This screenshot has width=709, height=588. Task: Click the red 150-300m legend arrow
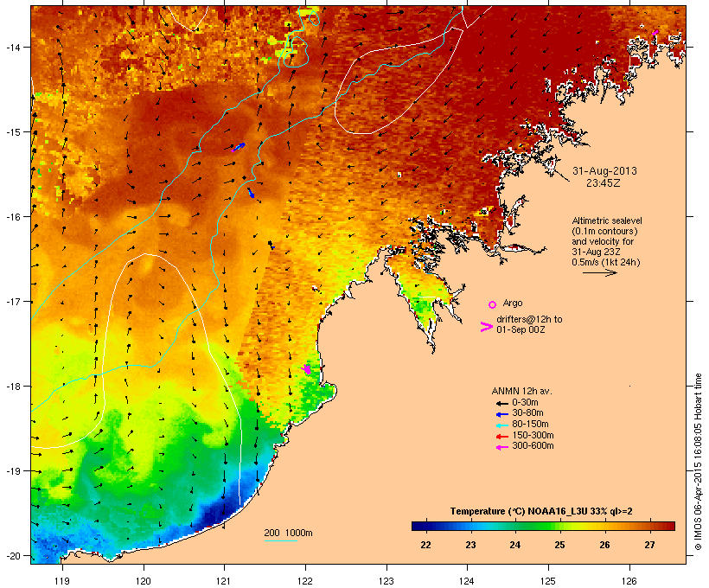501,436
